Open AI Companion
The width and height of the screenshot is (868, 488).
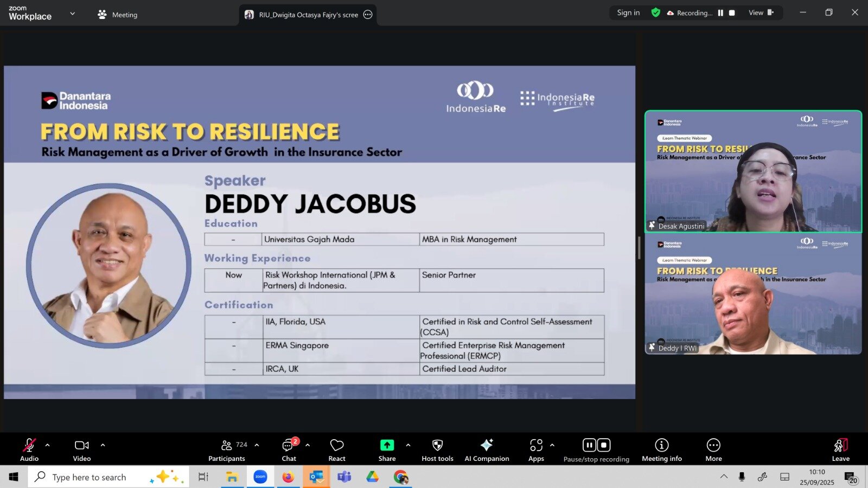tap(487, 450)
